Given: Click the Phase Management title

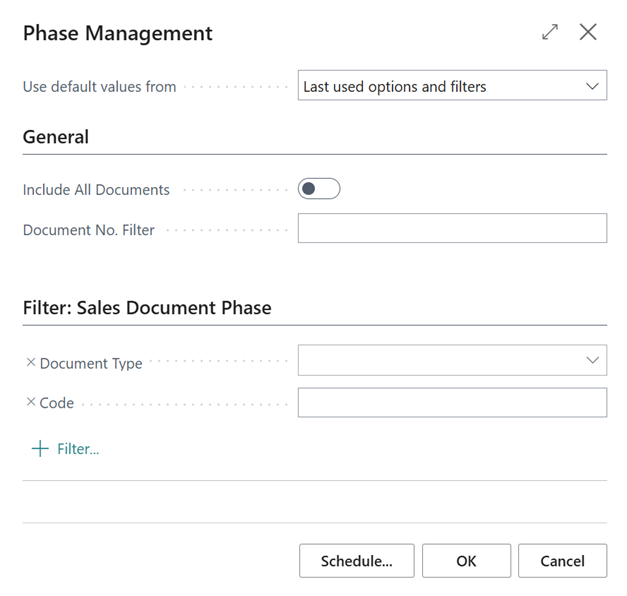Looking at the screenshot, I should (118, 33).
